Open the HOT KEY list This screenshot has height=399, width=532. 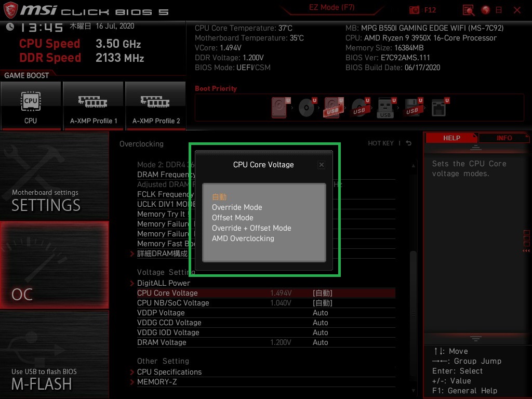point(381,143)
